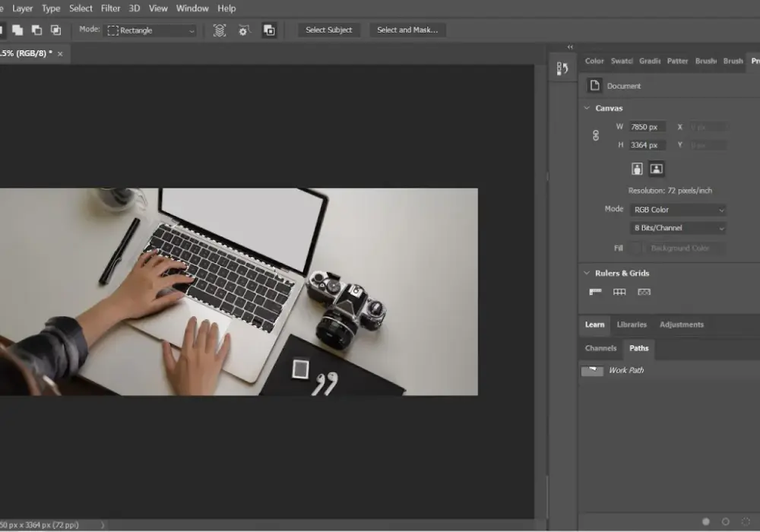The height and width of the screenshot is (532, 760).
Task: Select the Work Path row
Action: click(x=669, y=371)
